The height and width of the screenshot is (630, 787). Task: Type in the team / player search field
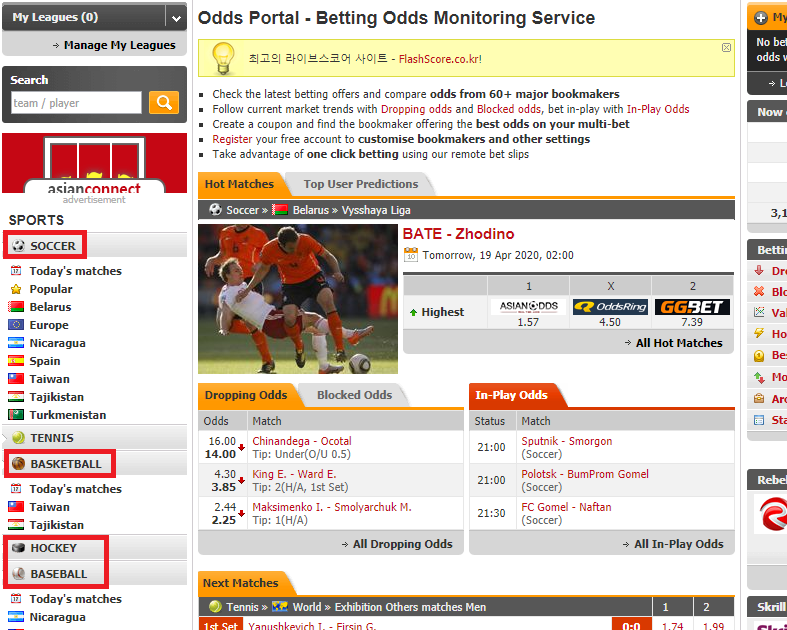[76, 103]
